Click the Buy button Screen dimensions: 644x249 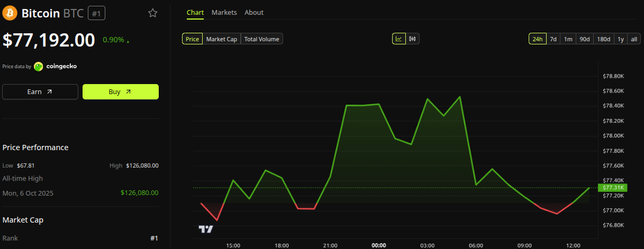[x=121, y=91]
